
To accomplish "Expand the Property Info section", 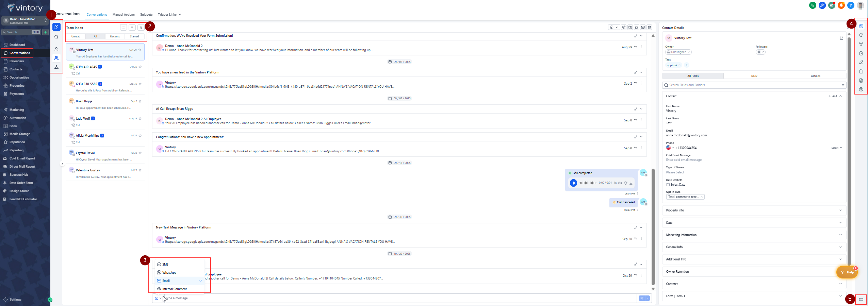I will pyautogui.click(x=754, y=210).
